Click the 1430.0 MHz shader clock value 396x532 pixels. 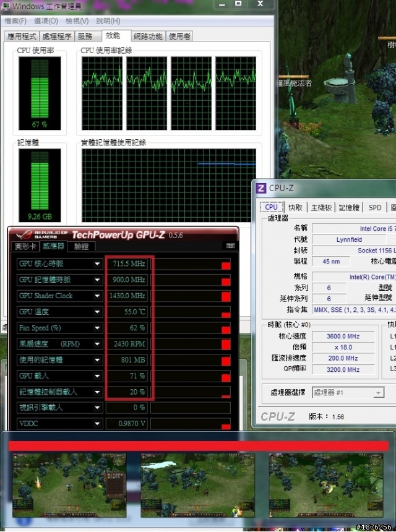tap(127, 296)
